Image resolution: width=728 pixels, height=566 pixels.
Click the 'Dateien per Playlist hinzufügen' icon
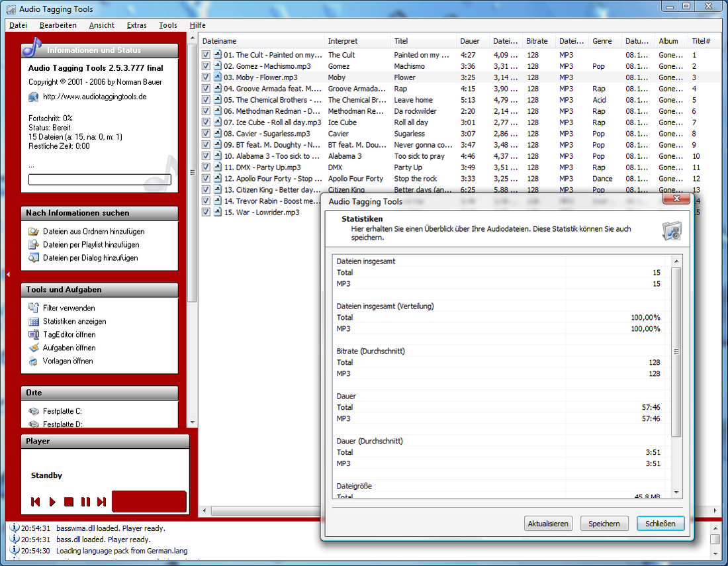coord(34,245)
